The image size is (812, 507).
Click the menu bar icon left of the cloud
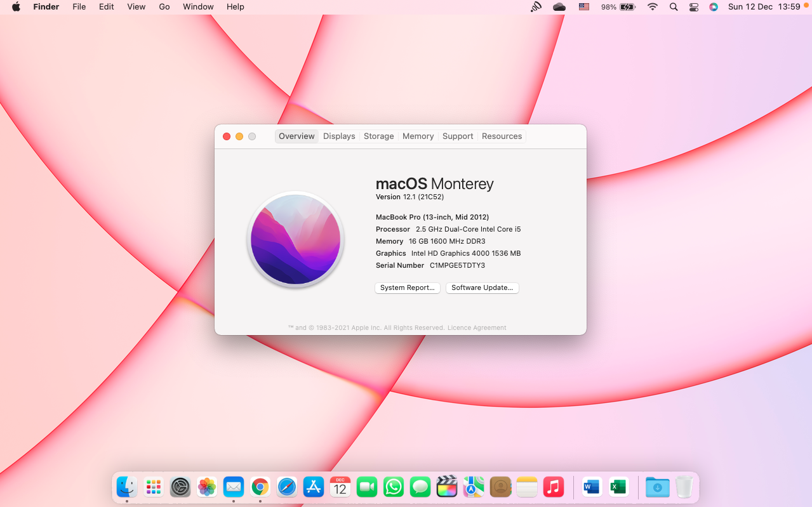(x=536, y=7)
